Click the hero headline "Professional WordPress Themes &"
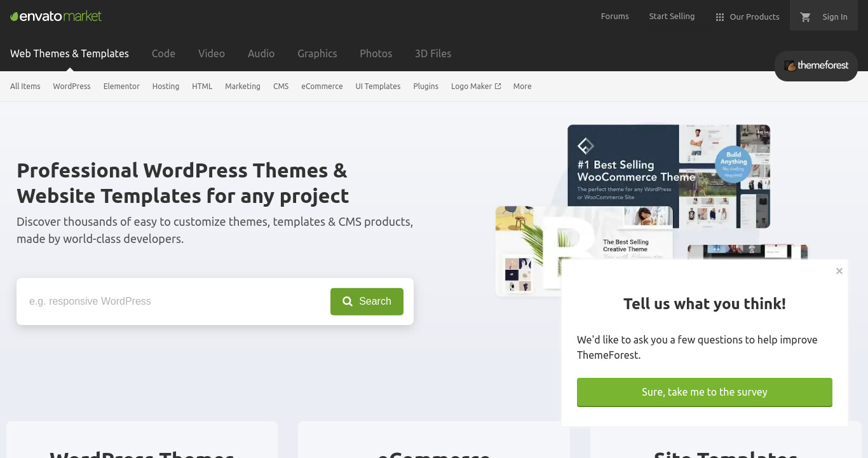Screen dimensions: 868x458 [182, 170]
